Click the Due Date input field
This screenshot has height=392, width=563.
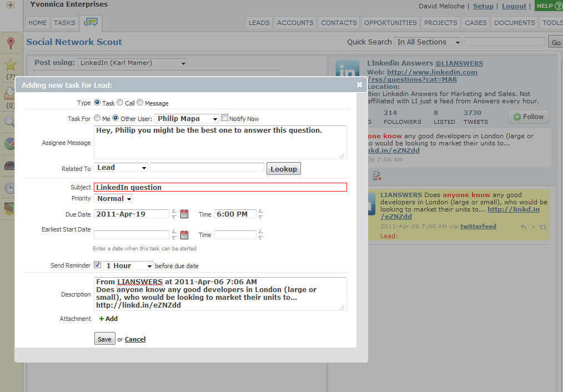click(x=132, y=214)
